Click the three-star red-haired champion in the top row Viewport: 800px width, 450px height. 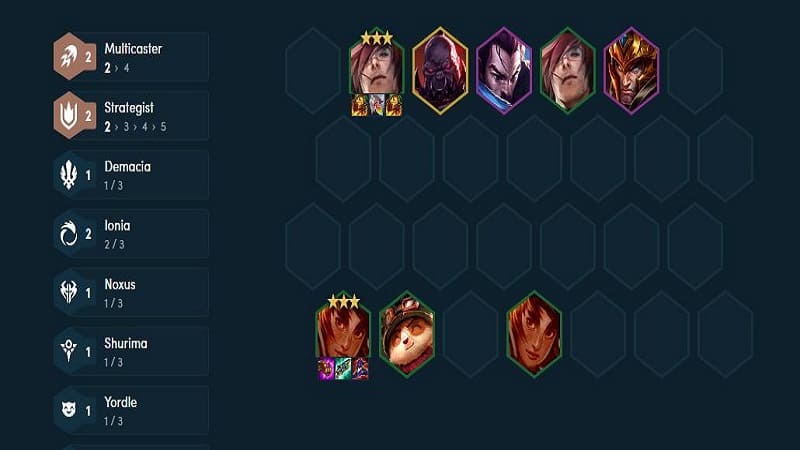[377, 62]
